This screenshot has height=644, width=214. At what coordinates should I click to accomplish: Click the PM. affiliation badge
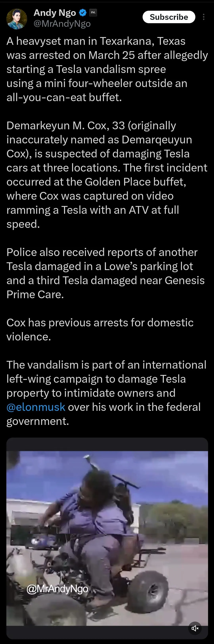pyautogui.click(x=93, y=12)
